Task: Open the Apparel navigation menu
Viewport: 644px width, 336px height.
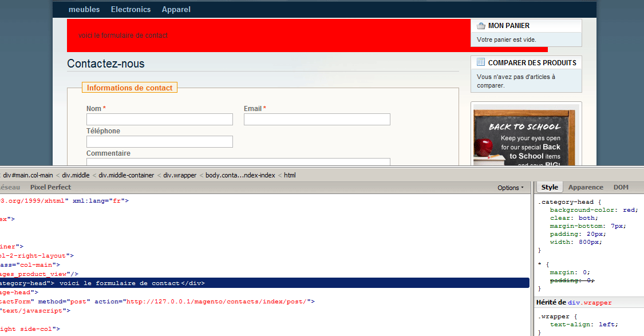Action: click(x=176, y=10)
